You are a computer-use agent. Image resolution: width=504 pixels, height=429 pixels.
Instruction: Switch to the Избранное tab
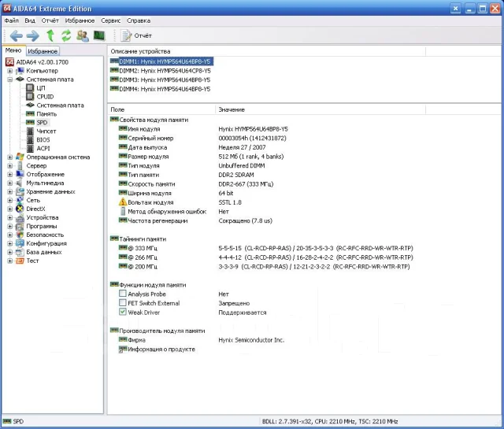click(43, 51)
